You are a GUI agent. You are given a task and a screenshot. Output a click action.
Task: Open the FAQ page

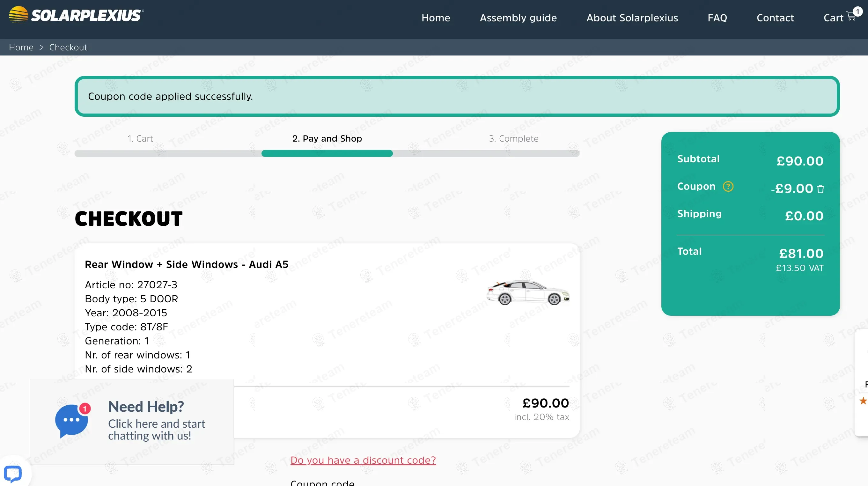[717, 18]
